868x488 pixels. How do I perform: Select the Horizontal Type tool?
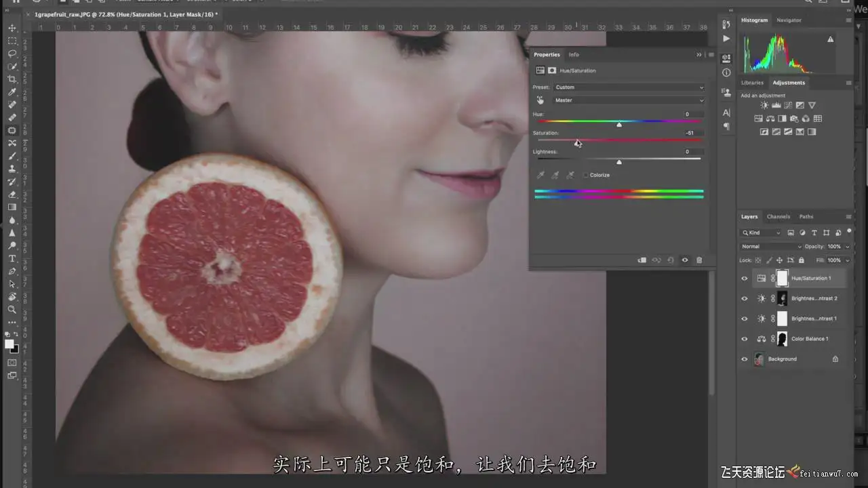tap(12, 258)
